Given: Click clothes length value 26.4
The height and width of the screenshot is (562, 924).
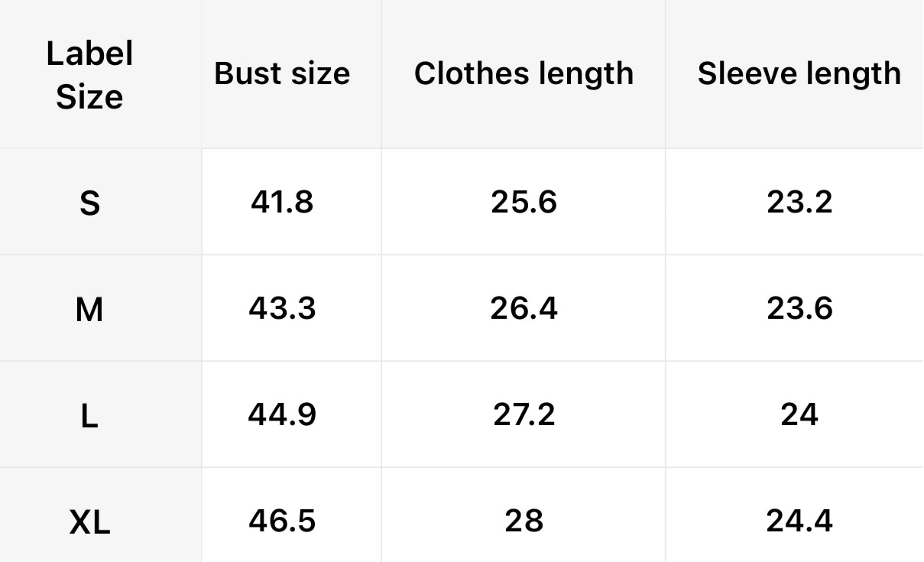Looking at the screenshot, I should 524,308.
